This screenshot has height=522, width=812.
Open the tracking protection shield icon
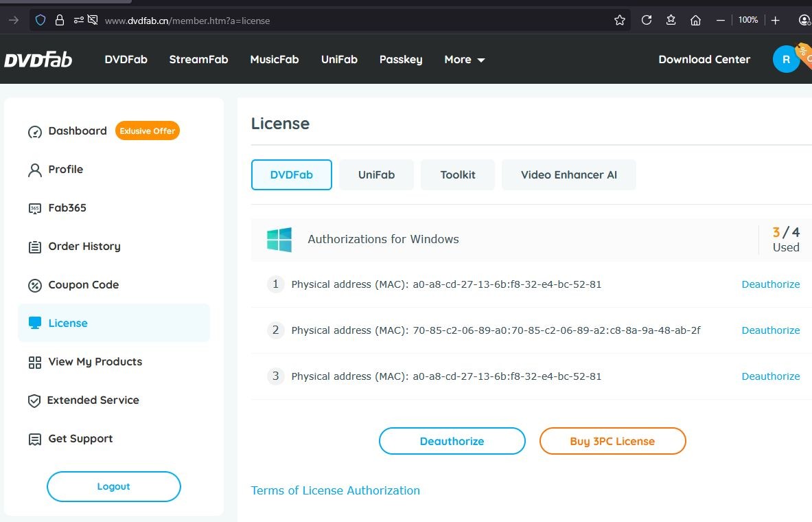pos(40,20)
